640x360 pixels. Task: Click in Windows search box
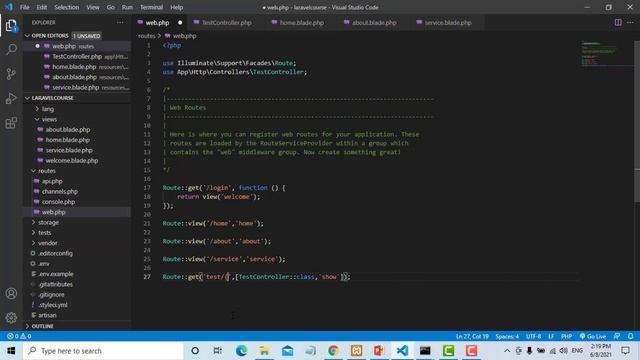point(103,351)
